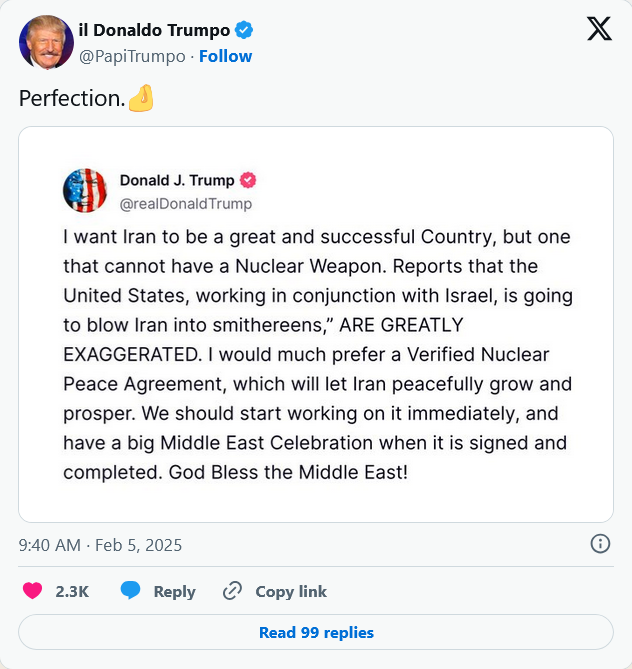Click the @realDonaldTrump handle

[x=186, y=203]
